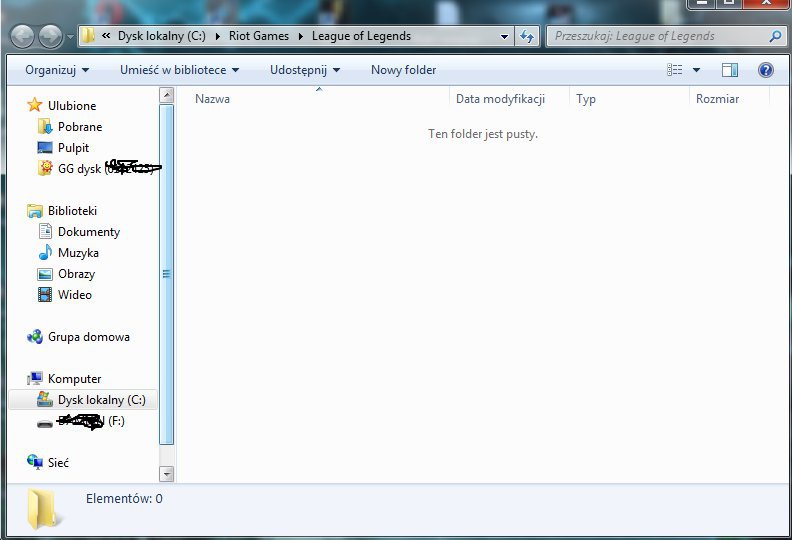Click League of Legends in address path
The width and height of the screenshot is (792, 540).
coord(361,36)
